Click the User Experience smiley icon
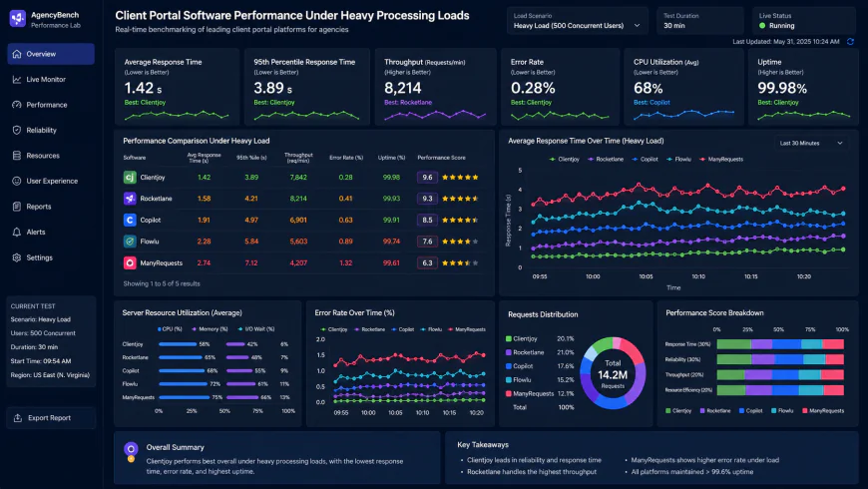Image resolution: width=868 pixels, height=489 pixels. [x=17, y=181]
